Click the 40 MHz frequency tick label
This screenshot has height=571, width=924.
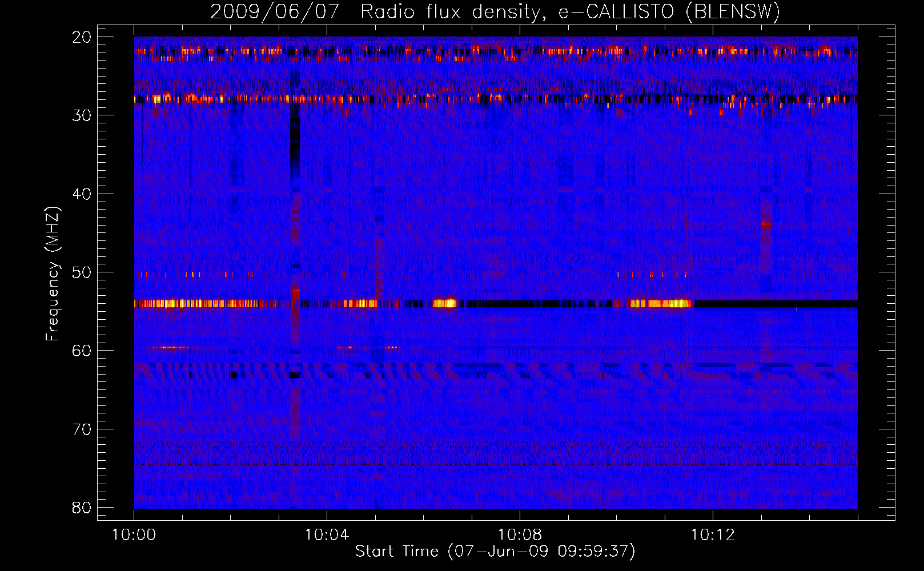[82, 194]
